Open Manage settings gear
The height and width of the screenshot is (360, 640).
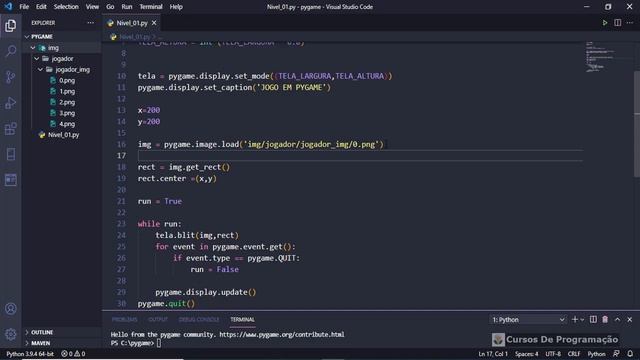coord(11,334)
